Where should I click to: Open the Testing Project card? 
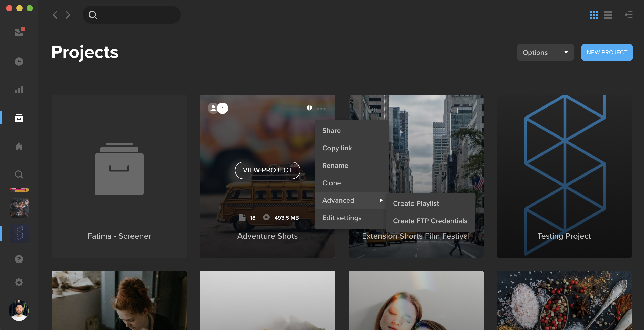point(564,176)
